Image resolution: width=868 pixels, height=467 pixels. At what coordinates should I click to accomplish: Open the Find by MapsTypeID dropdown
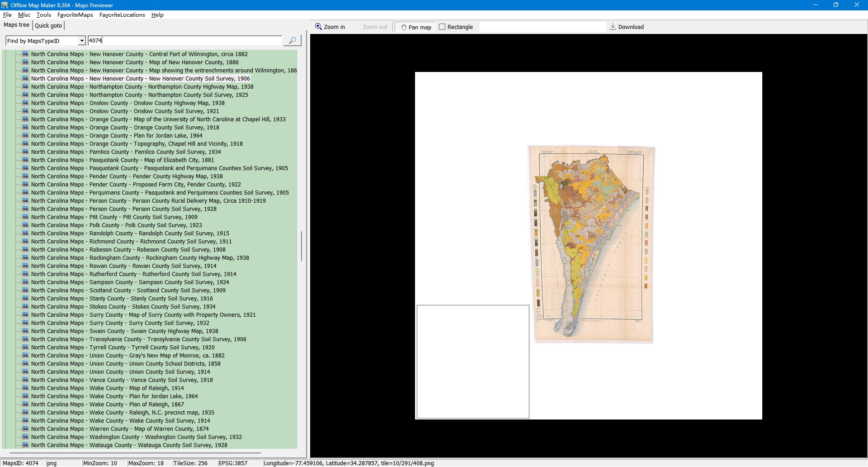[82, 41]
